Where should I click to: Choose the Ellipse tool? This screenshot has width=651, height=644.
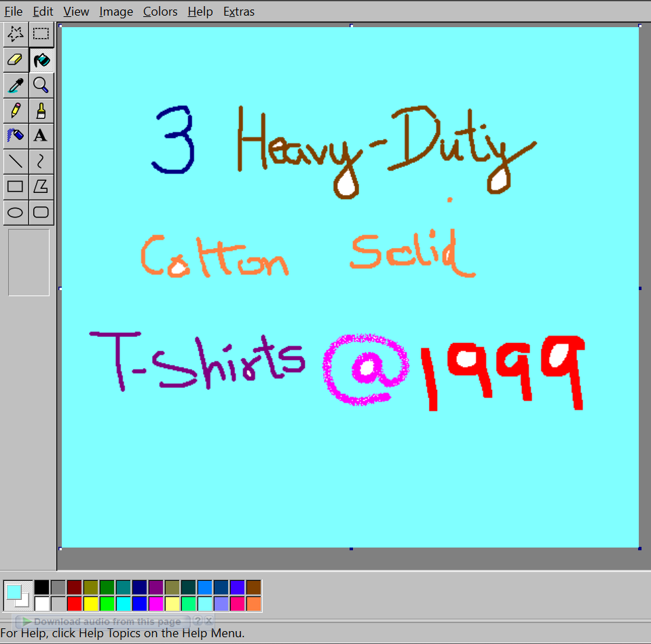(16, 213)
